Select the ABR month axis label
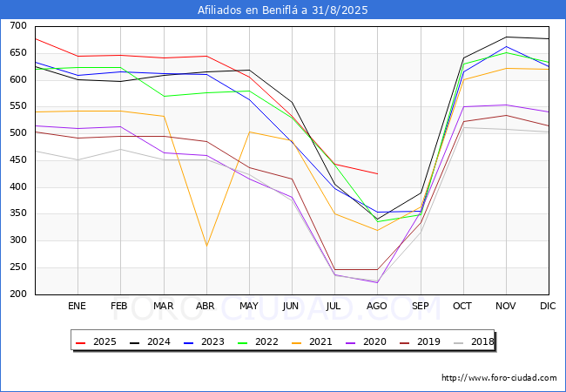The width and height of the screenshot is (566, 392). pyautogui.click(x=206, y=306)
